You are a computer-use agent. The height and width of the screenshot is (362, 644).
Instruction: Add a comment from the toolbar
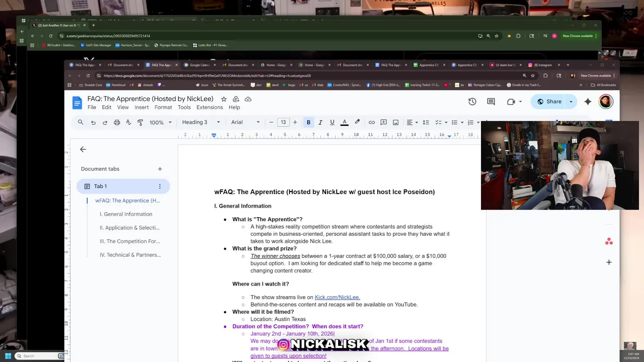click(383, 122)
